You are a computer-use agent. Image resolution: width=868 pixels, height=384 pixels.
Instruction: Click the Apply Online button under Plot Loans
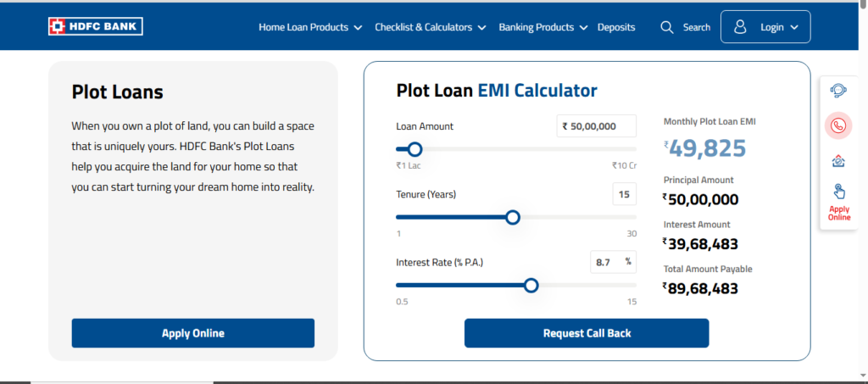193,333
